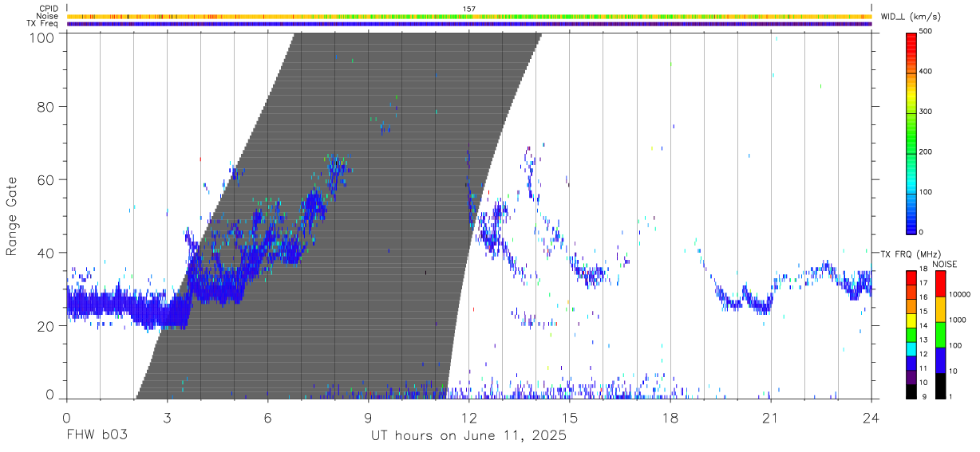Click the '21' hour tick on x-axis

771,418
